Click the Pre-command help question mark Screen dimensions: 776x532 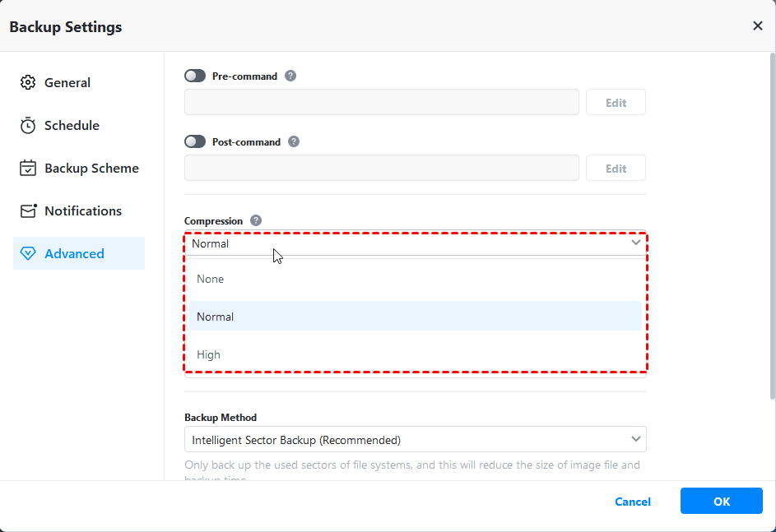tap(290, 76)
